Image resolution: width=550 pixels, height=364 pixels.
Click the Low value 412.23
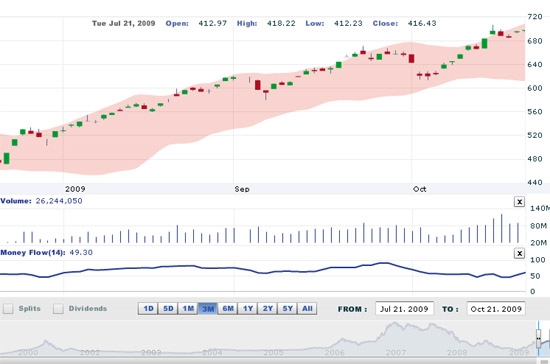click(x=348, y=23)
